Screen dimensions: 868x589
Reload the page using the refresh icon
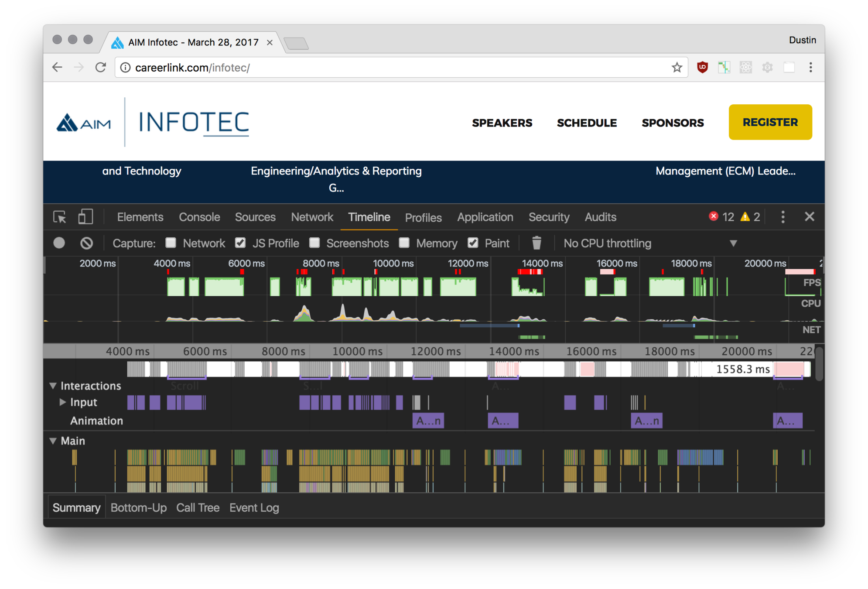click(x=101, y=67)
